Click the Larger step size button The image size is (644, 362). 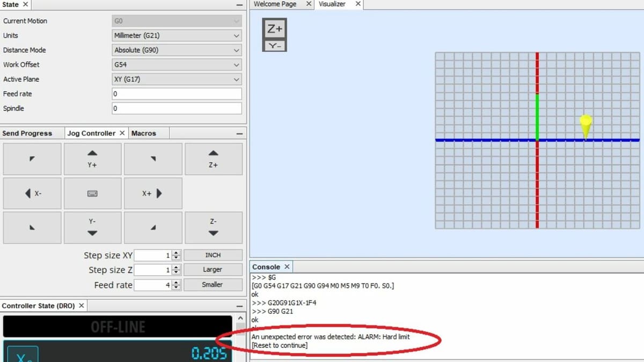213,270
